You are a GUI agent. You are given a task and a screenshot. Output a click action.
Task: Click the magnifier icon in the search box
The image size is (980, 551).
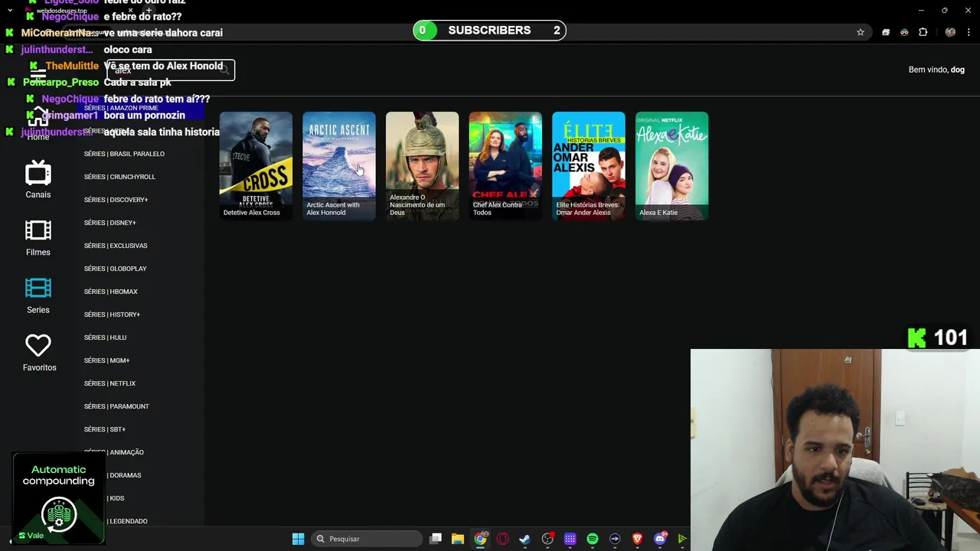(x=225, y=70)
